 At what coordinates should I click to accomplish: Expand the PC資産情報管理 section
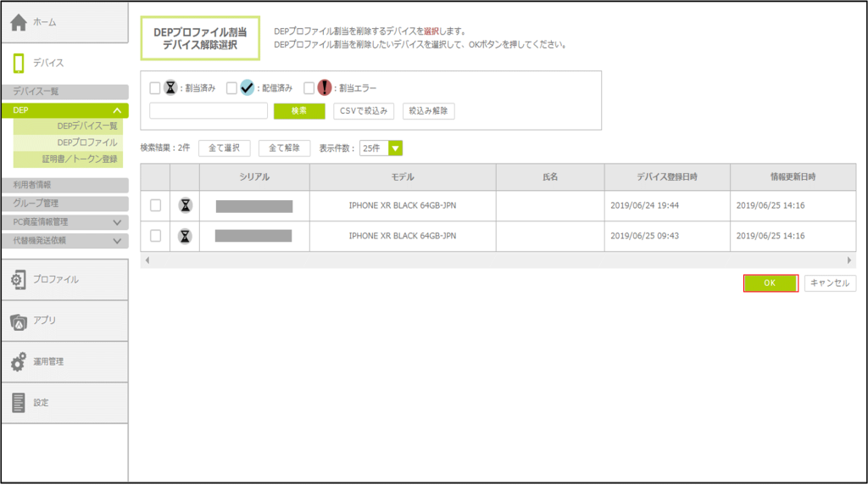point(117,222)
